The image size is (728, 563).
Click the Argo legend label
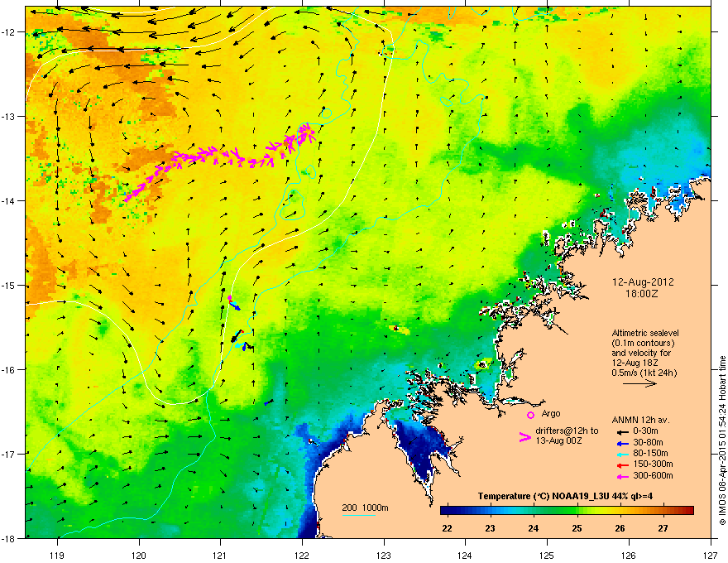tap(551, 413)
